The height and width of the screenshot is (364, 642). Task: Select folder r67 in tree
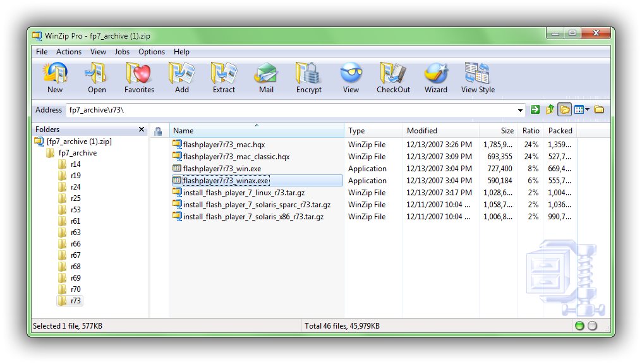click(x=75, y=255)
